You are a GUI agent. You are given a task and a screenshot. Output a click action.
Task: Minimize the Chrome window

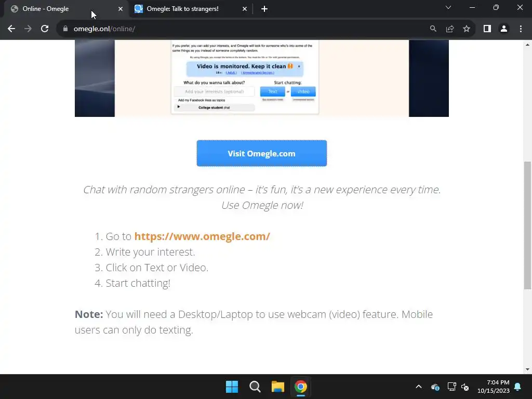click(472, 7)
